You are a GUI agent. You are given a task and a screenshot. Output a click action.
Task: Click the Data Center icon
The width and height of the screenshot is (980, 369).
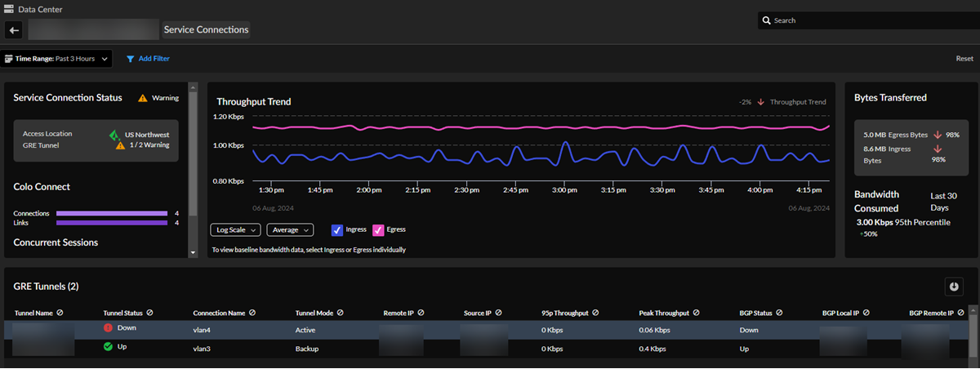[x=9, y=9]
